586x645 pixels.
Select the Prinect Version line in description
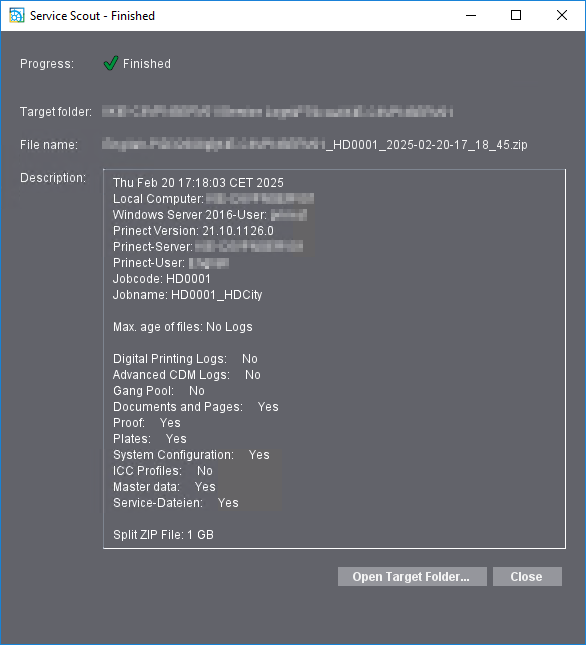click(x=193, y=231)
